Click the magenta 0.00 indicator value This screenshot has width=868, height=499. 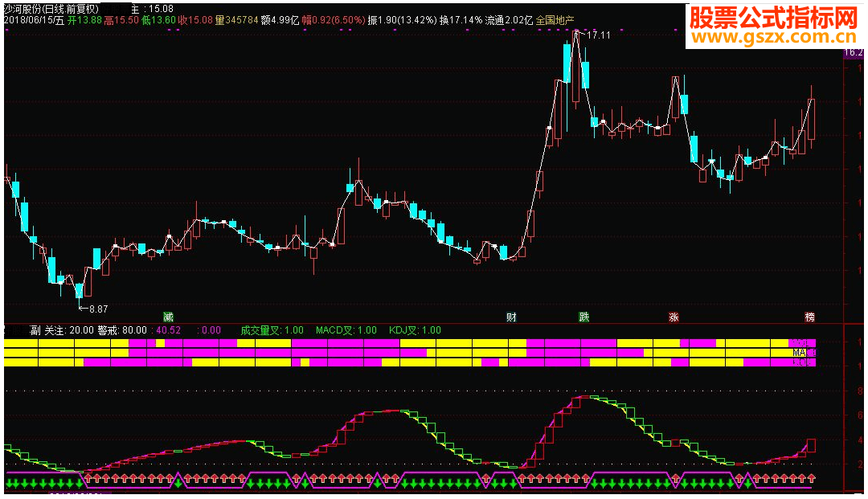(211, 330)
